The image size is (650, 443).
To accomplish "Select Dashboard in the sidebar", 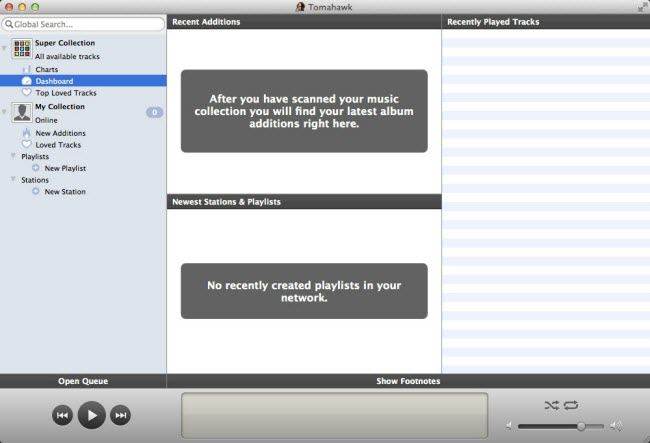I will [x=83, y=81].
